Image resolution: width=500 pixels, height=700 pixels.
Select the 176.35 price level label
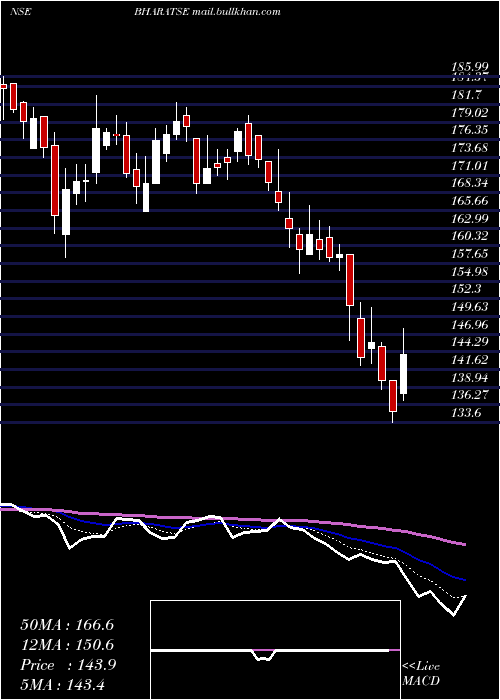(x=470, y=130)
